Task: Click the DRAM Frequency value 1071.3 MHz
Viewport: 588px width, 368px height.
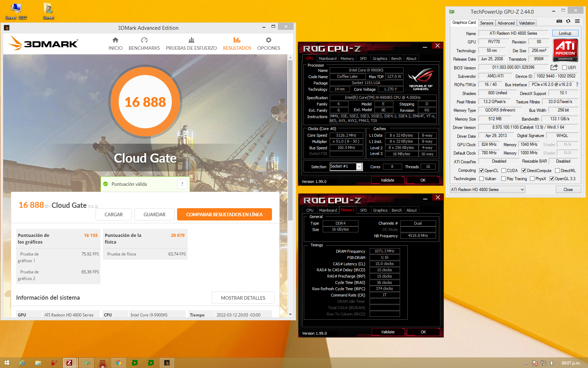Action: 384,251
